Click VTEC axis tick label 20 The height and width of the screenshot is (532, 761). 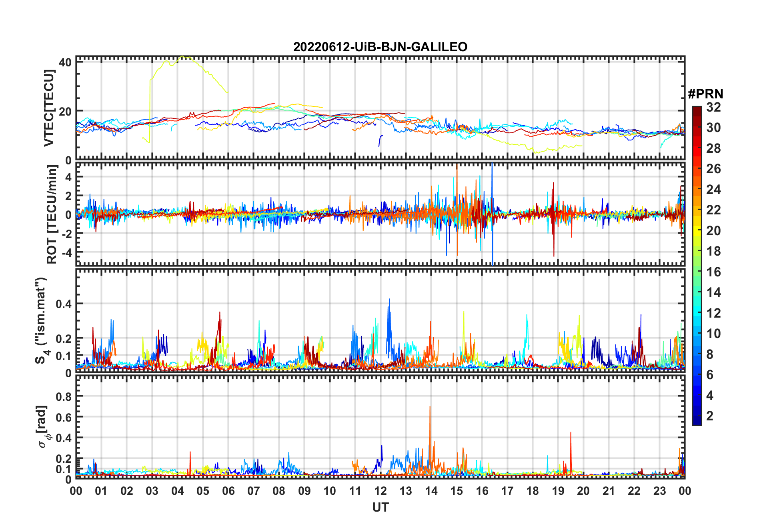pyautogui.click(x=65, y=112)
